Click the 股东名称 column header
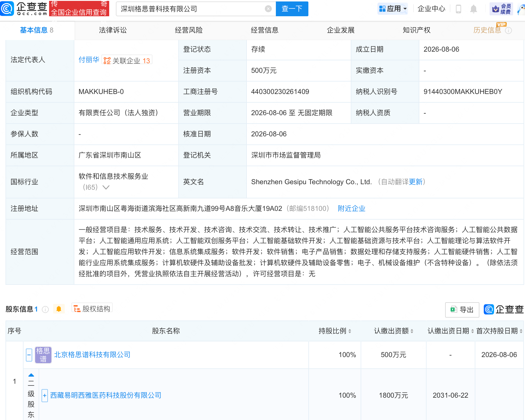525x420 pixels. click(166, 331)
